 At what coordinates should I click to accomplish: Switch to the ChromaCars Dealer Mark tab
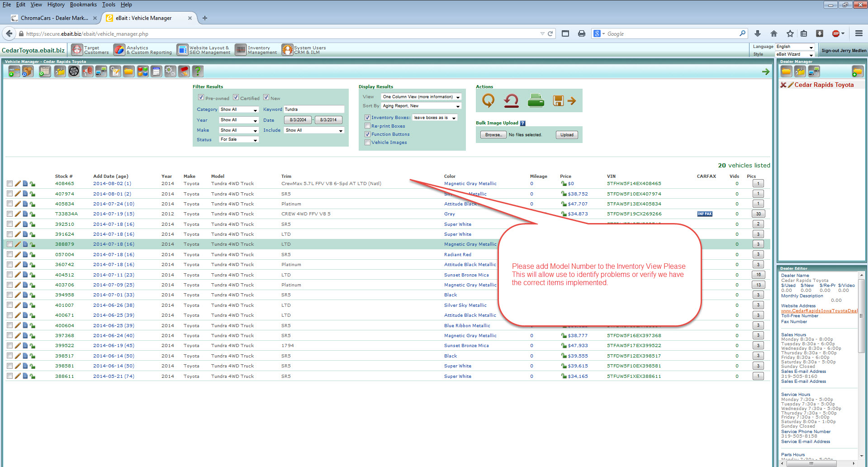54,18
